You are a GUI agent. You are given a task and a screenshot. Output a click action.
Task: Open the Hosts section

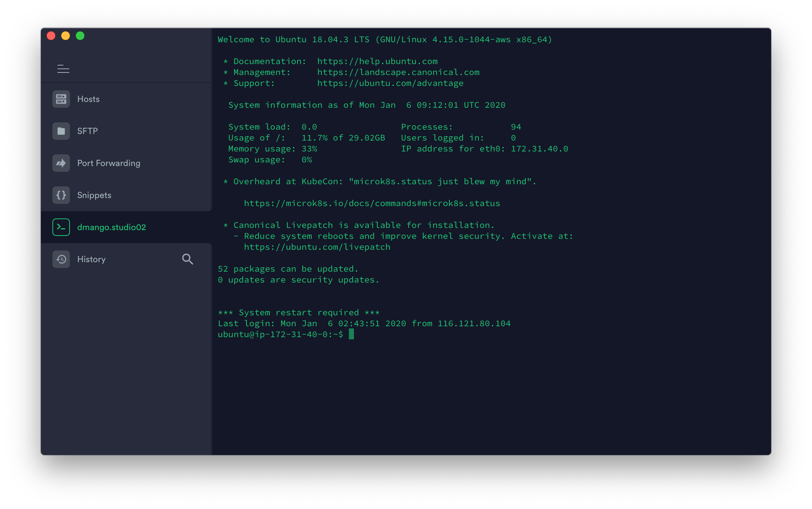click(x=88, y=99)
